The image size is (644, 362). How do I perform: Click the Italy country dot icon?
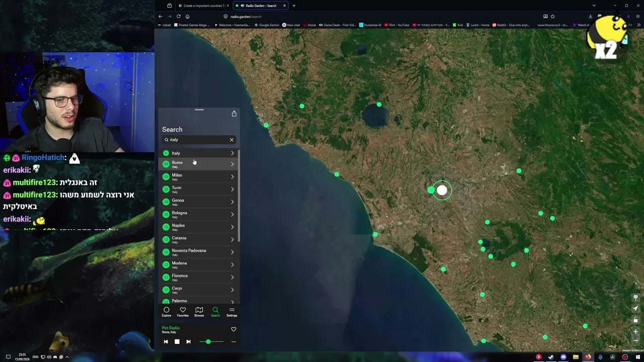(166, 153)
